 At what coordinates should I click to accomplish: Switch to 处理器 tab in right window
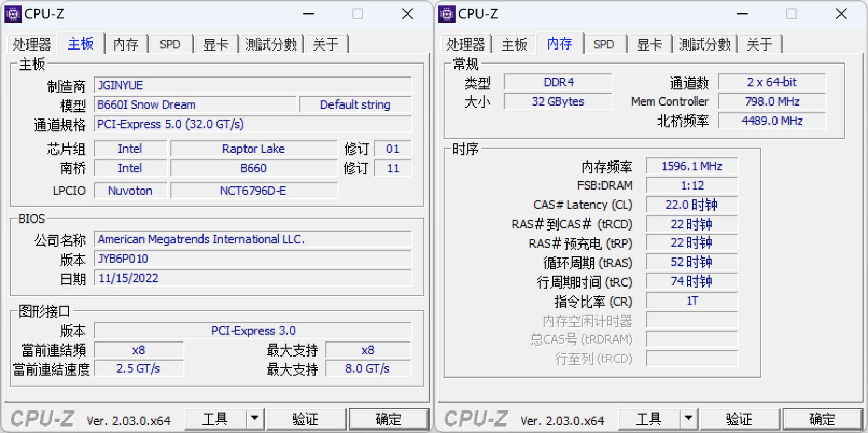coord(466,44)
